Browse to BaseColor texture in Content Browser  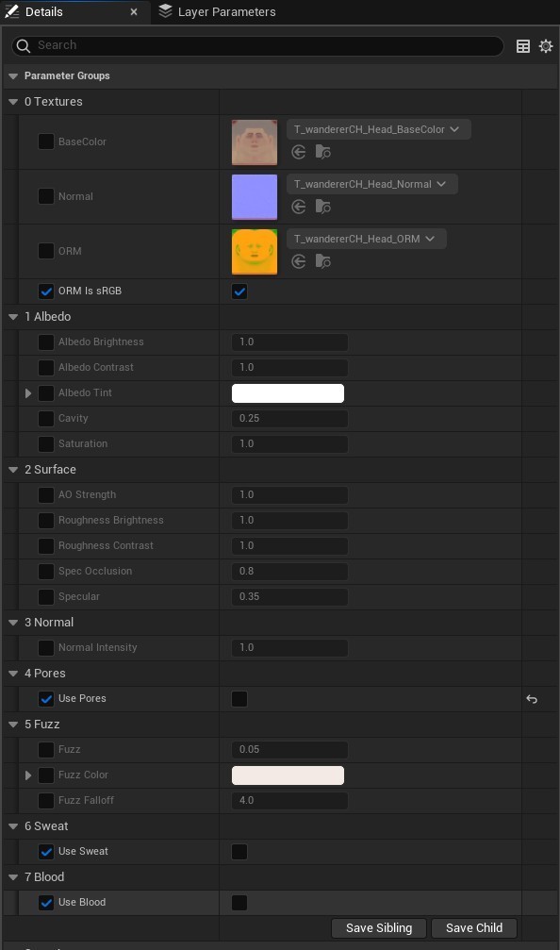tap(322, 152)
